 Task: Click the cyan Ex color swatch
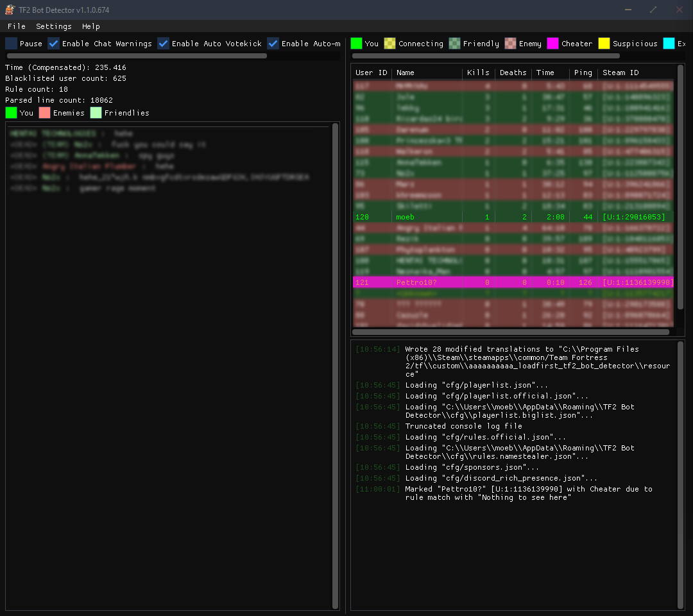(x=669, y=43)
